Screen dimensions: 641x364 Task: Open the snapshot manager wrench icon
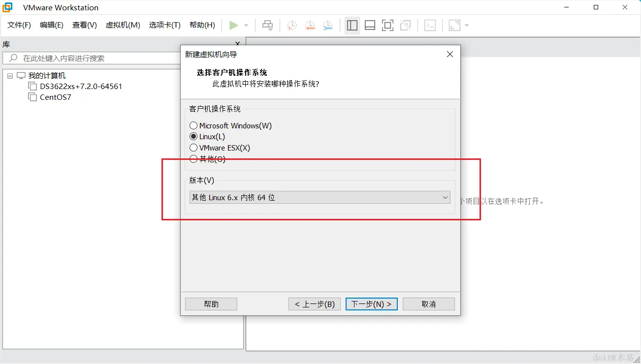coord(327,25)
